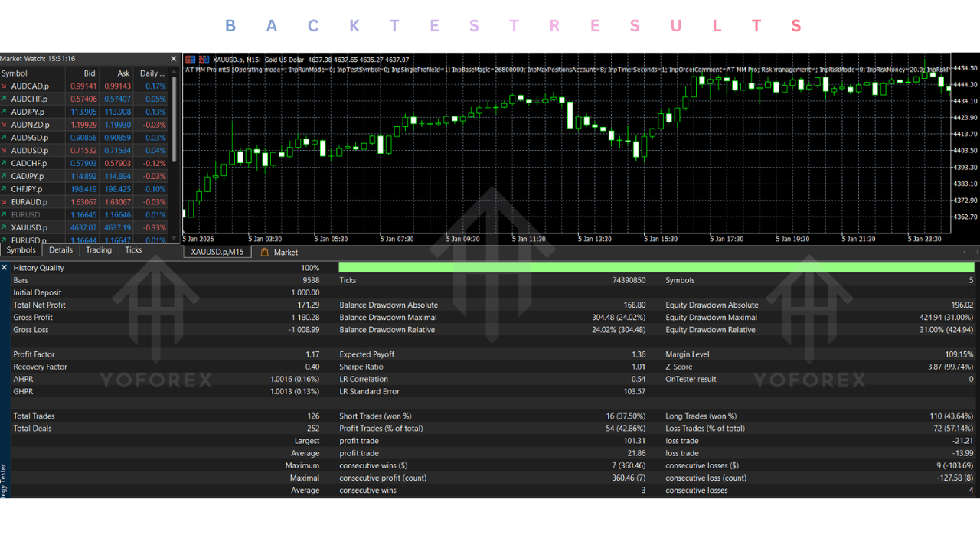Open the one-click trading panel icon on chart

pyautogui.click(x=190, y=59)
